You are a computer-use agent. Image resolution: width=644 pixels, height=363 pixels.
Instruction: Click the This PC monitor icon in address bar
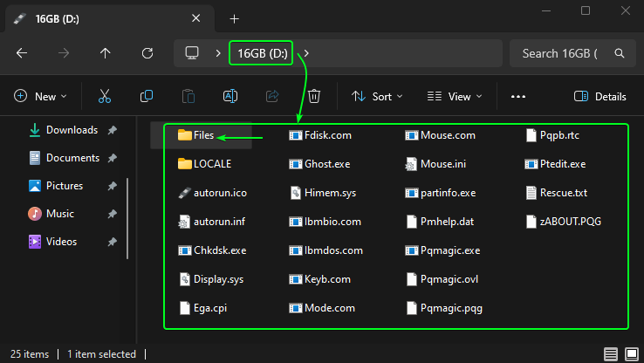192,53
